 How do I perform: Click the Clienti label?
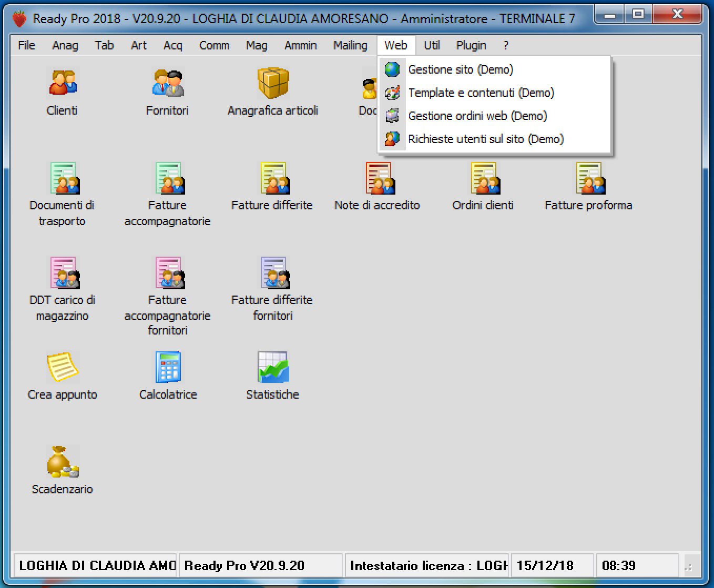[x=62, y=110]
